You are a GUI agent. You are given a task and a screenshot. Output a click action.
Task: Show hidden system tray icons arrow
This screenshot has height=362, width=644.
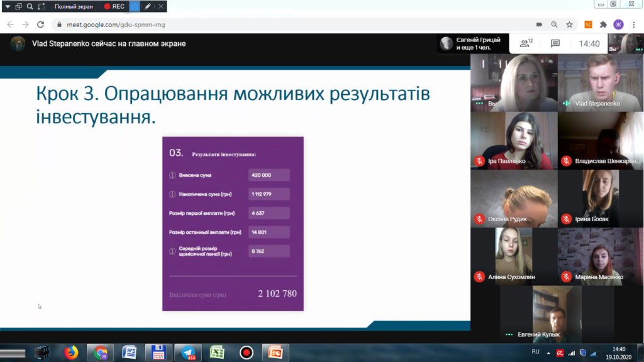(x=548, y=353)
